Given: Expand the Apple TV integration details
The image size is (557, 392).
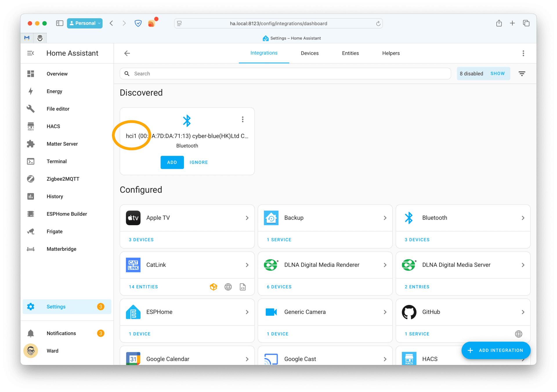Looking at the screenshot, I should (x=247, y=218).
